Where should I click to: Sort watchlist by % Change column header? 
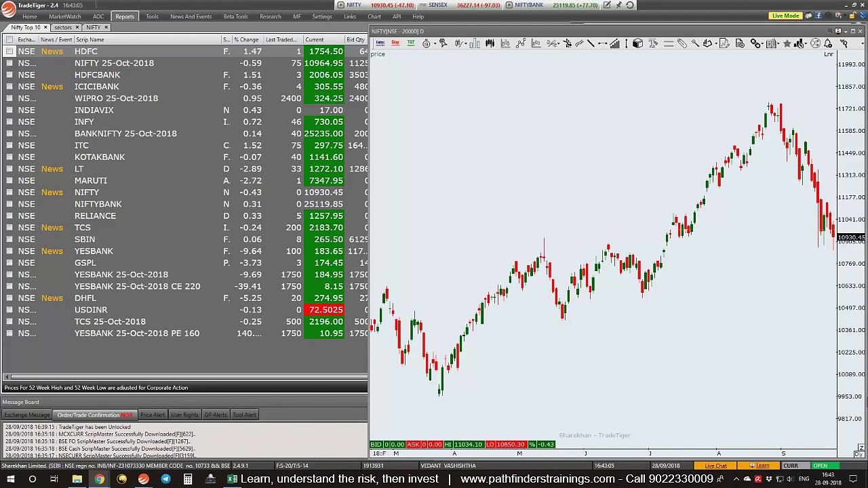(247, 39)
